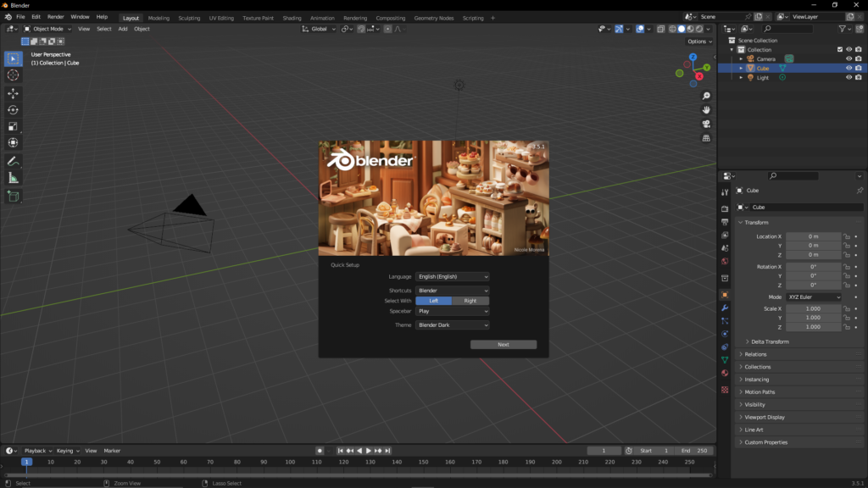Screen dimensions: 868x488
Task: Open the timeline Playback popover
Action: 37,451
